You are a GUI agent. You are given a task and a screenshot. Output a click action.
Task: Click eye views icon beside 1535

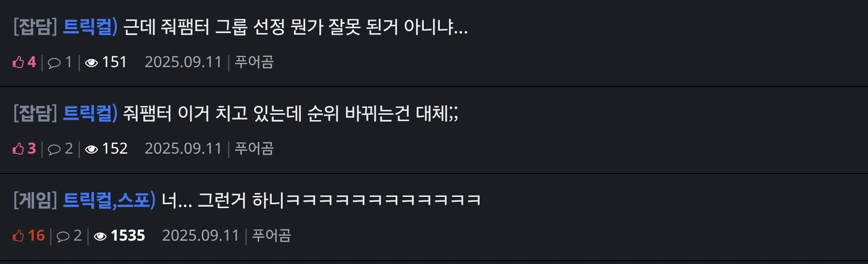point(100,236)
